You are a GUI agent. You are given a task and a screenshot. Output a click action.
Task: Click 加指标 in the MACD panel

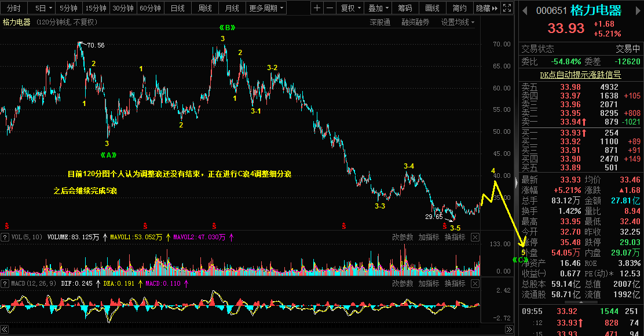point(429,283)
